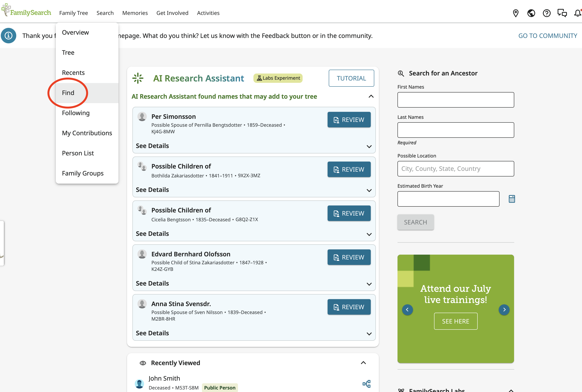Open the notifications bell icon
Viewport: 582px width, 392px height.
point(578,13)
